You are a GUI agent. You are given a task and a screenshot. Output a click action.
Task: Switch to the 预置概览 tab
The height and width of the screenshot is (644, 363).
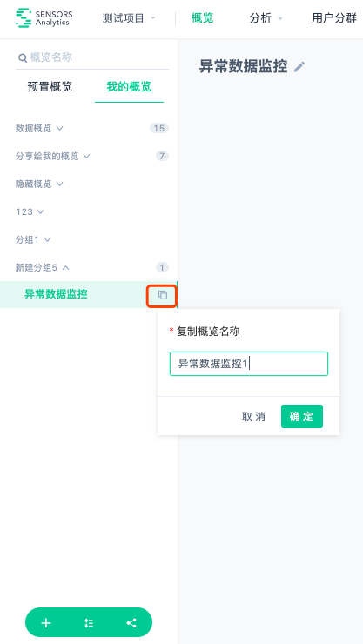50,87
